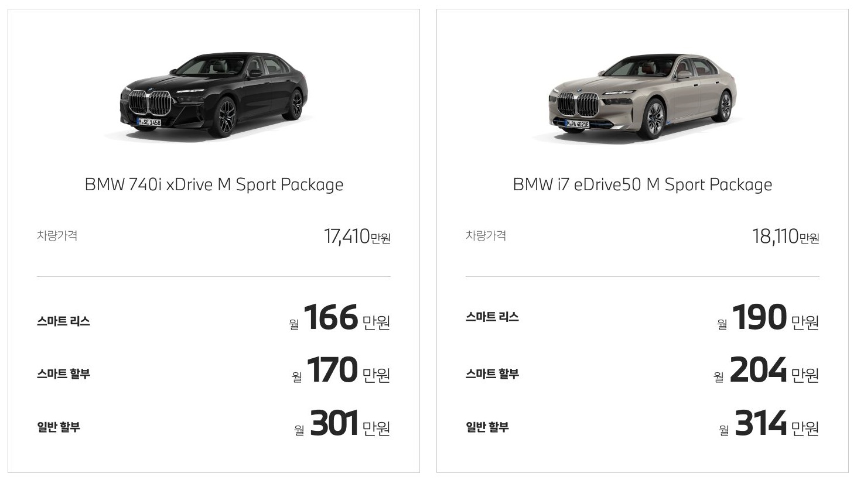
Task: Click the black BMW 740i car image
Action: coord(214,95)
